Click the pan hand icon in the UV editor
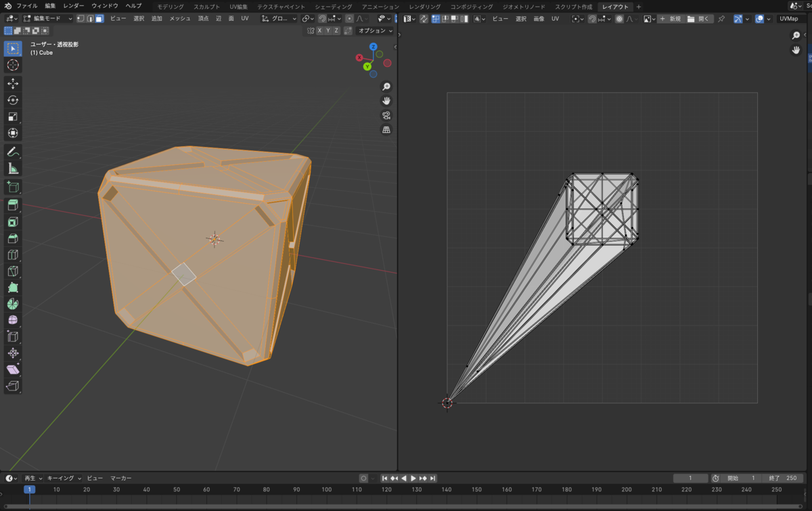 pos(796,50)
